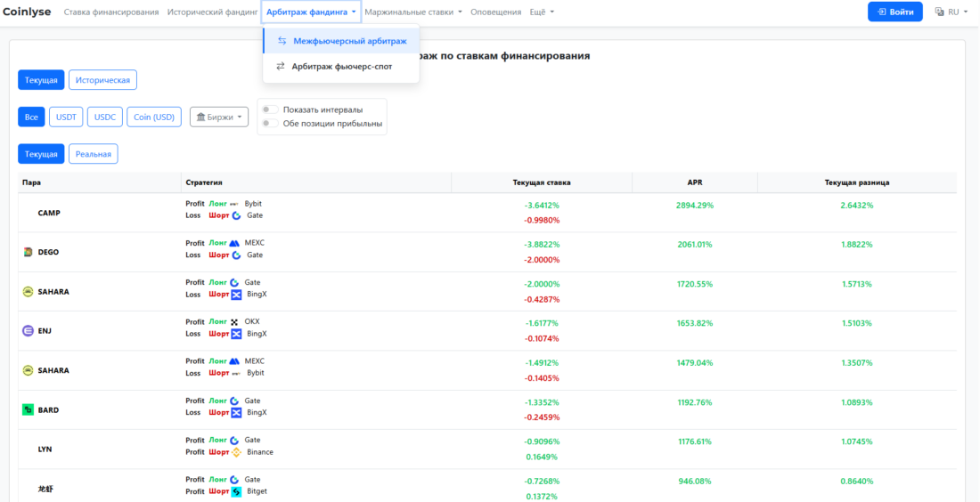The width and height of the screenshot is (980, 502).
Task: Click the BingX logo in ENJ row
Action: coord(235,334)
